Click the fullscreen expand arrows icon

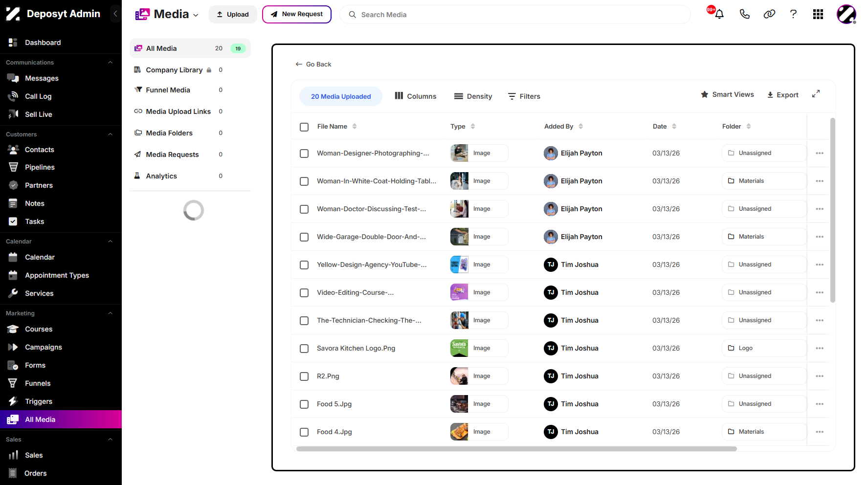[816, 94]
